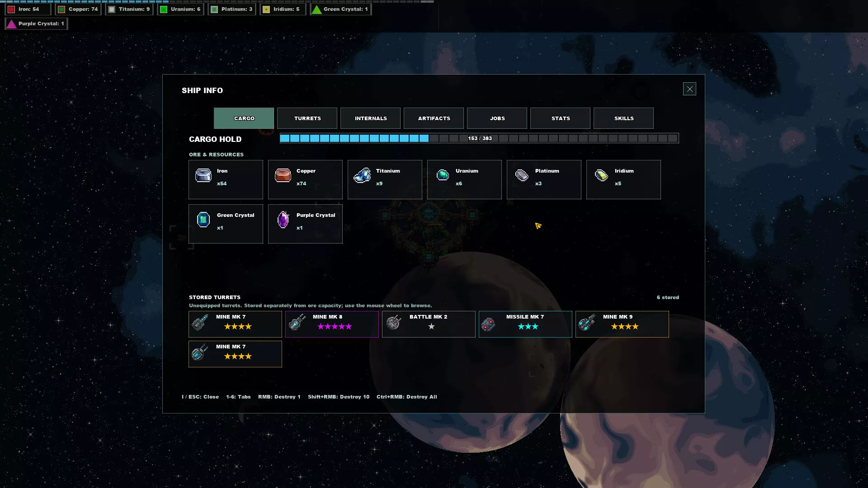Click the 'Shift+RMB: Destroy 10' hint text
868x488 pixels.
pos(338,397)
